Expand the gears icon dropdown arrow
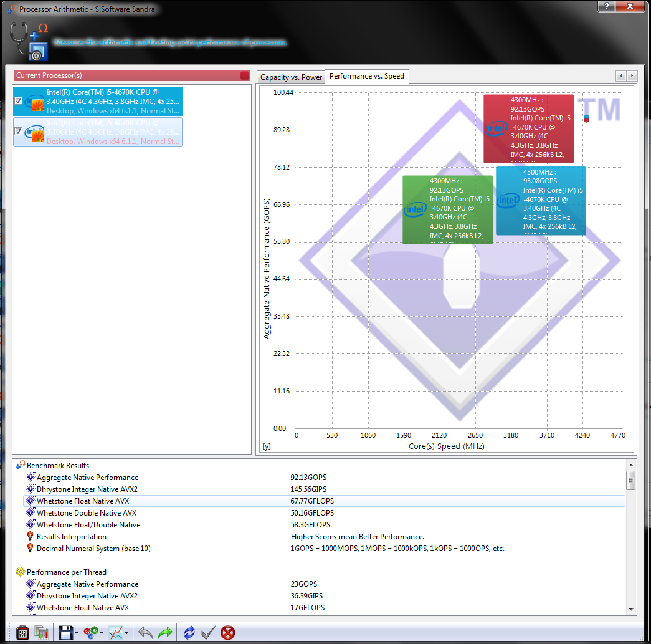651x644 pixels. pyautogui.click(x=102, y=633)
